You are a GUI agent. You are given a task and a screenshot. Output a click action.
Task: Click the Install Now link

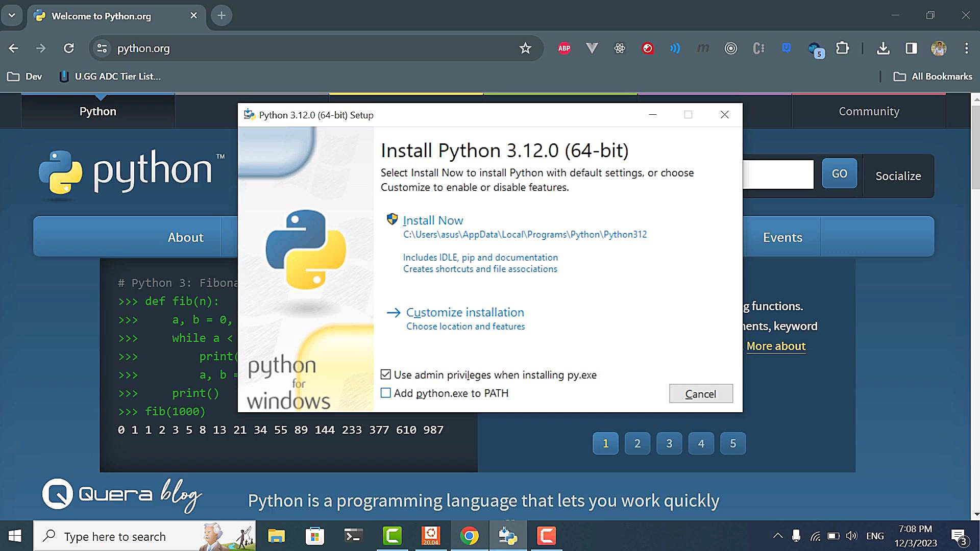(x=433, y=220)
